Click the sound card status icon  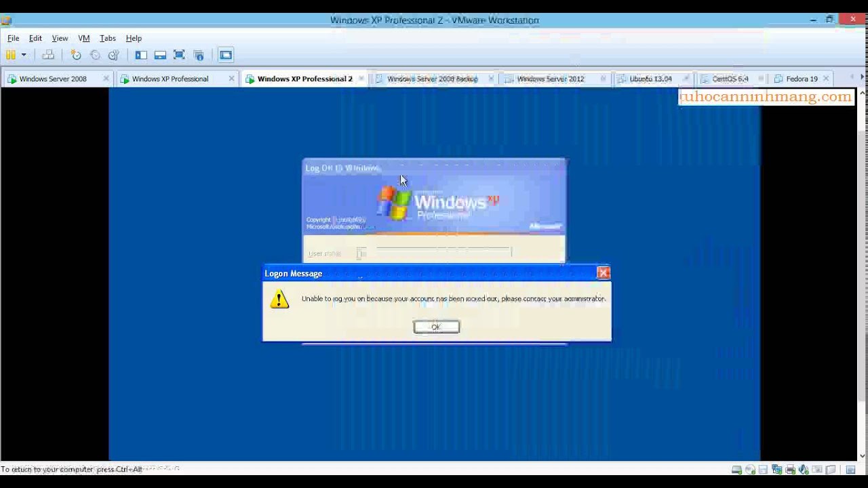pos(804,469)
